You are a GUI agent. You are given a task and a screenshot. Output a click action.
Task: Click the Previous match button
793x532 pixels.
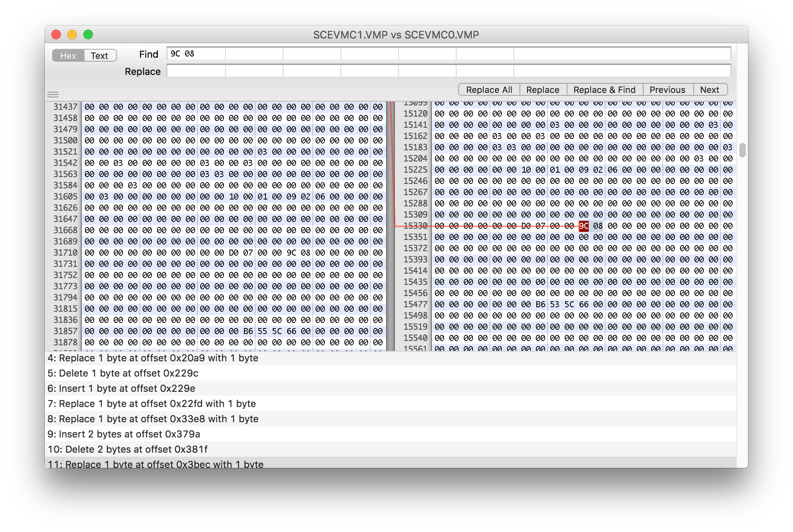667,90
